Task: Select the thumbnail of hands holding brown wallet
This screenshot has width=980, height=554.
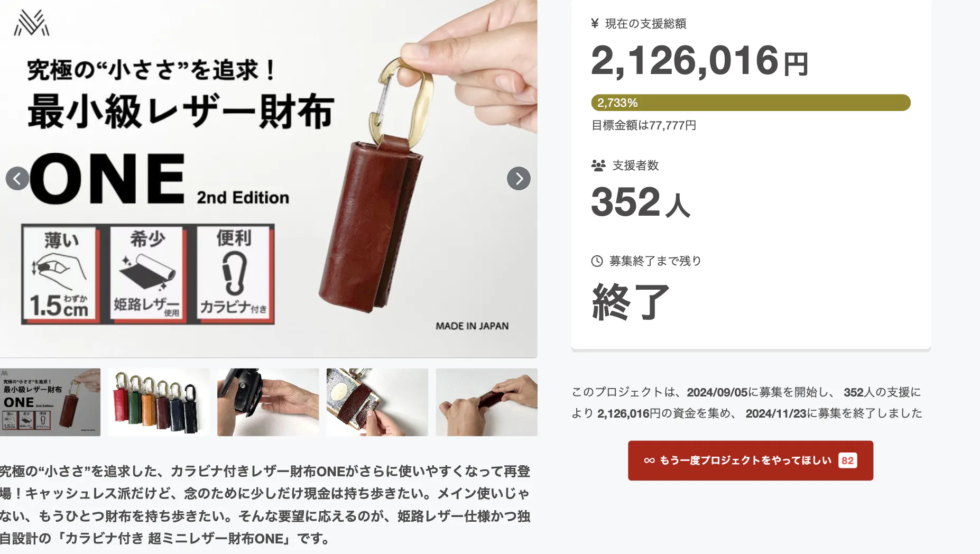Action: tap(487, 402)
